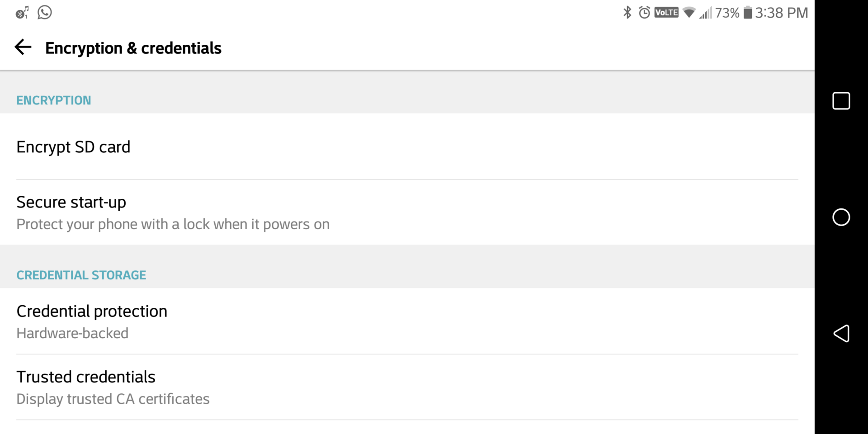Tap the alarm clock status icon
Viewport: 868px width, 434px height.
pos(644,12)
